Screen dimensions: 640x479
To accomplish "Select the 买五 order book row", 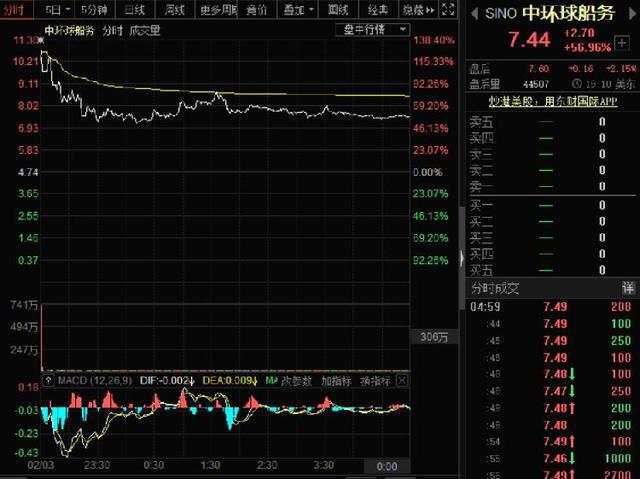I will [x=552, y=270].
